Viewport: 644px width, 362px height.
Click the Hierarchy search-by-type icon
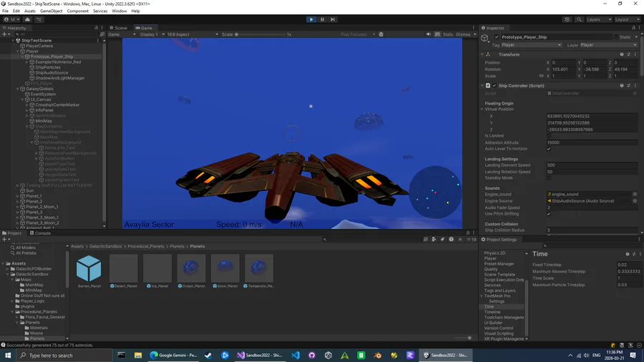click(102, 34)
